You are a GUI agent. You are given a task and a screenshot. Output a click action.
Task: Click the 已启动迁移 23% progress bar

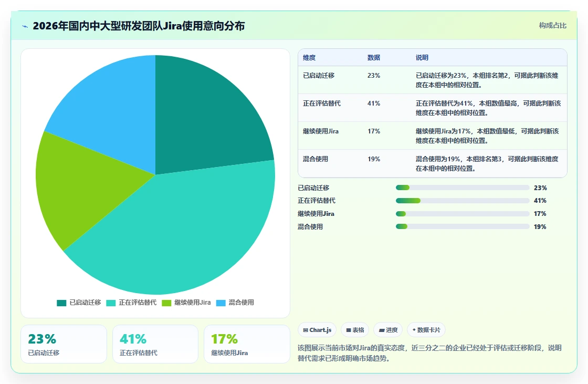pyautogui.click(x=463, y=188)
